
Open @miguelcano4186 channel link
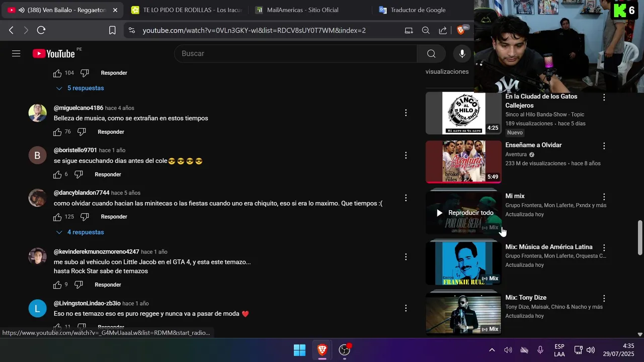(x=78, y=108)
